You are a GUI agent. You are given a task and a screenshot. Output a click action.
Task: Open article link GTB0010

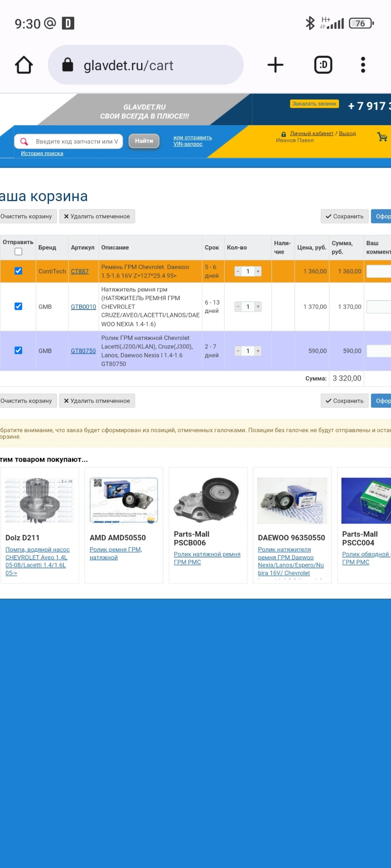tap(83, 307)
